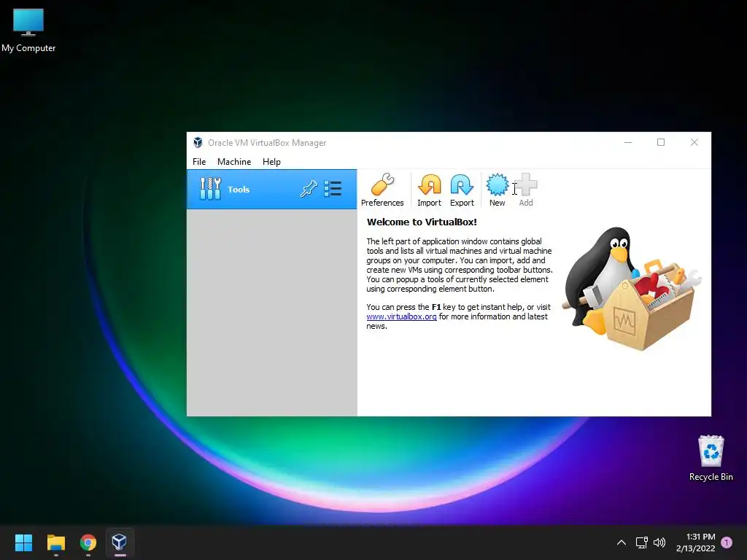The width and height of the screenshot is (747, 560).
Task: Click the network tray icon
Action: [x=642, y=542]
